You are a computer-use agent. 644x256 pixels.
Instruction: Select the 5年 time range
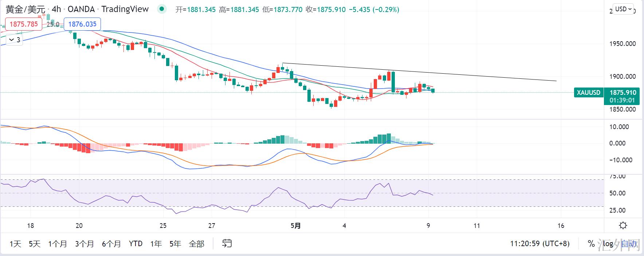(175, 244)
